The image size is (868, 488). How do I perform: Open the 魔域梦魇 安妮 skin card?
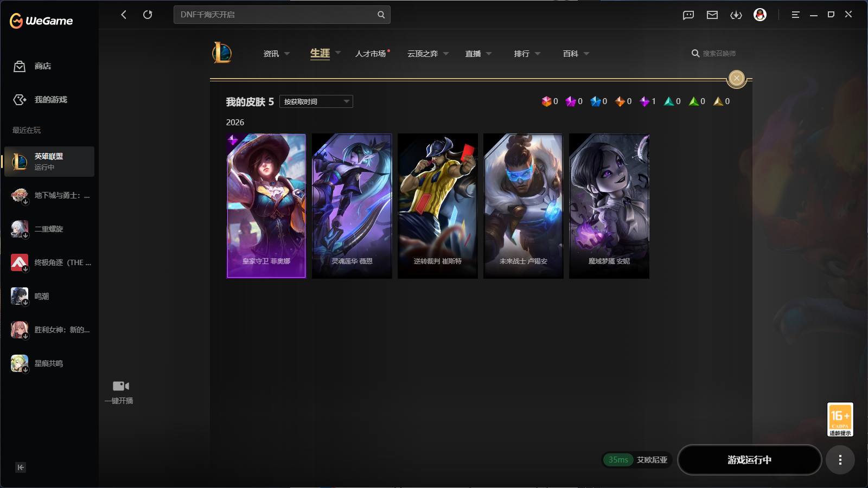coord(609,206)
